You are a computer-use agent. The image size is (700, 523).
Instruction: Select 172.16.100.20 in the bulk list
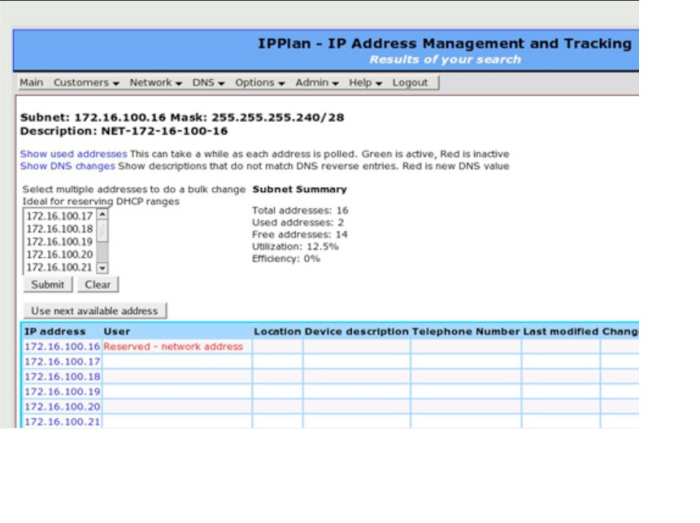(x=59, y=254)
